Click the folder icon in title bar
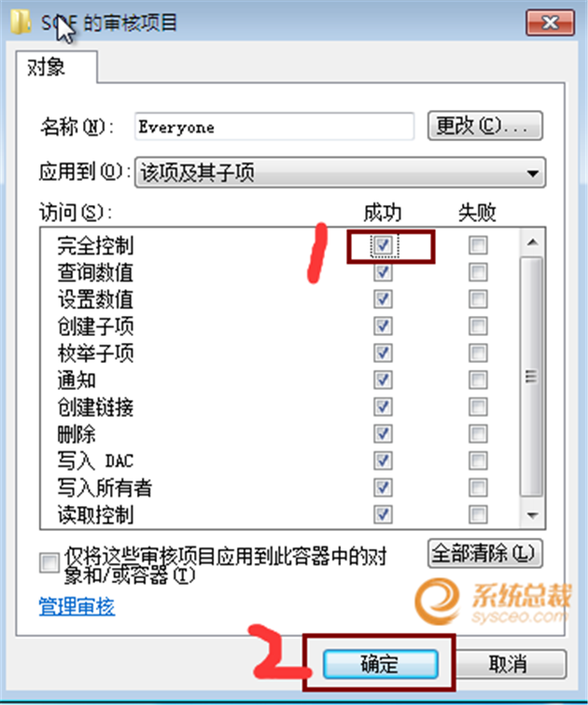The image size is (588, 705). 21,22
